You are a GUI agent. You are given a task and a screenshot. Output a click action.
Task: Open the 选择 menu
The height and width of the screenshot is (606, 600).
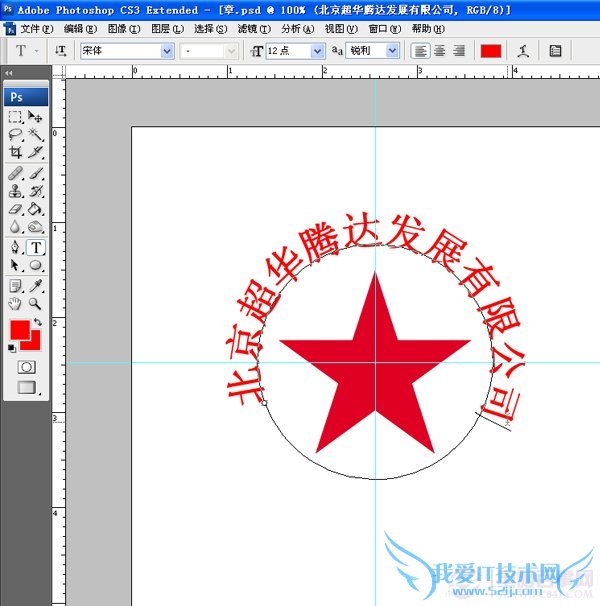pos(211,29)
